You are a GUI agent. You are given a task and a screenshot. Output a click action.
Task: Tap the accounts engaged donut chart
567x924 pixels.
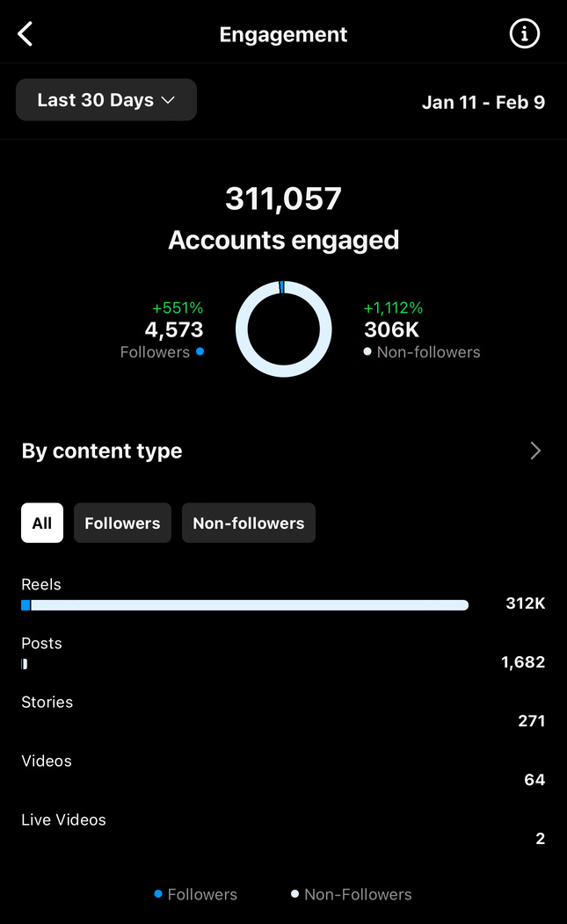(x=284, y=329)
